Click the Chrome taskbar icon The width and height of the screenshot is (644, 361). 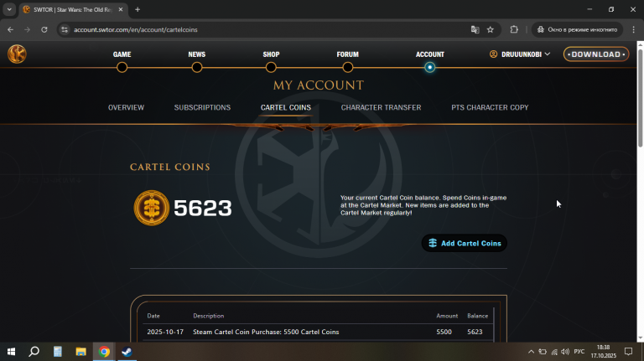click(104, 352)
